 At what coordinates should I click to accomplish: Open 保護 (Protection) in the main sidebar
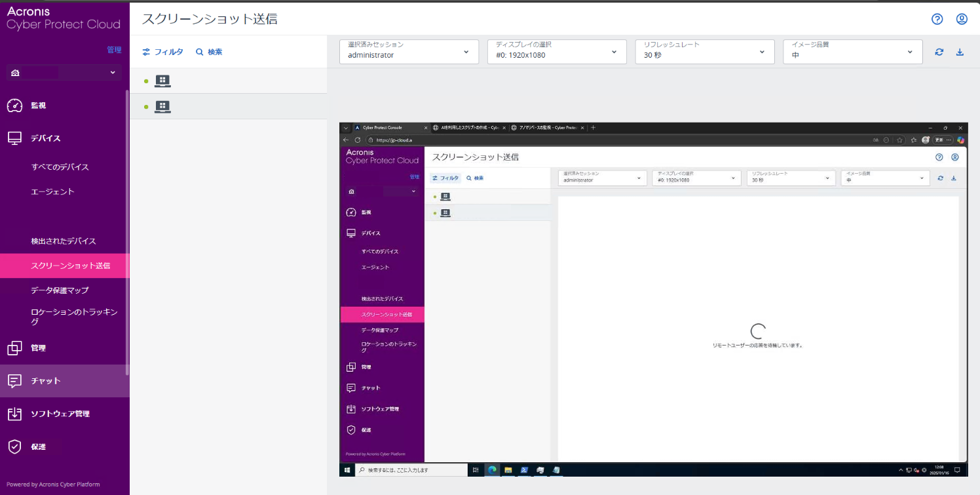point(38,446)
